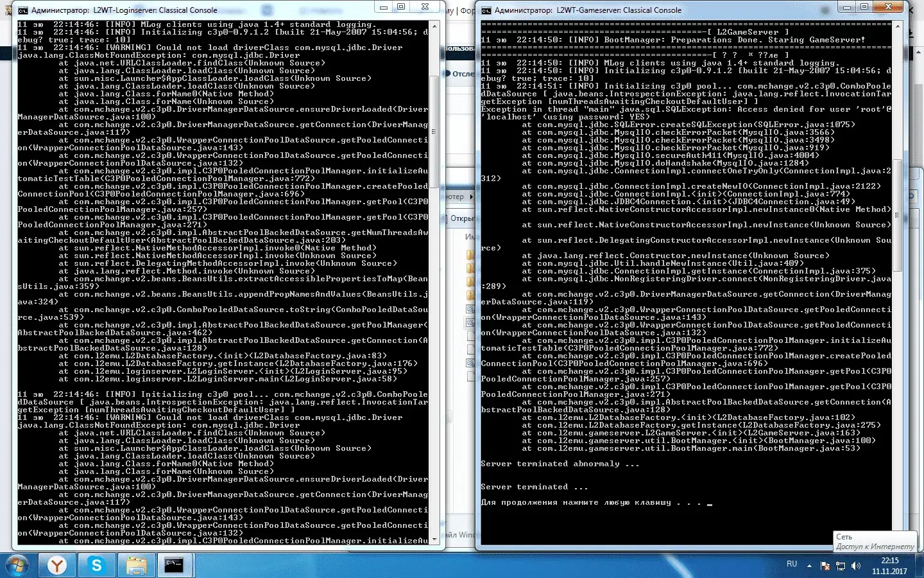
Task: Open the network status tray icon
Action: pyautogui.click(x=841, y=566)
